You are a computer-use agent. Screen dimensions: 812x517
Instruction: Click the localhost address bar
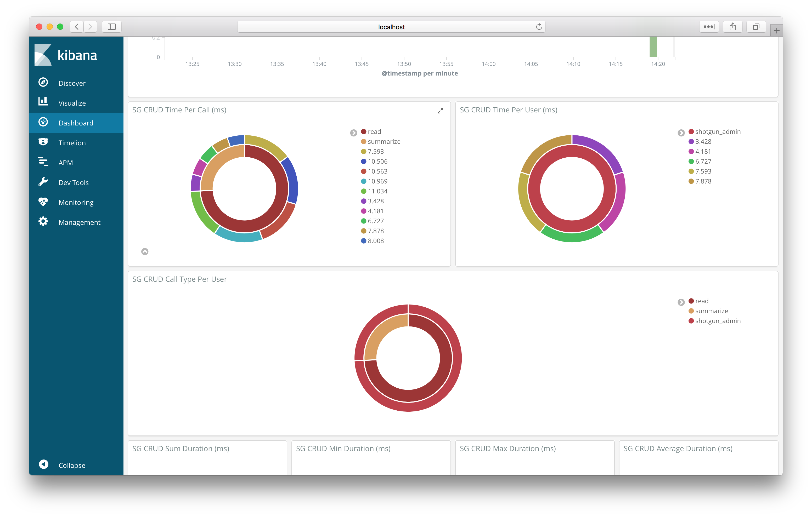point(391,27)
